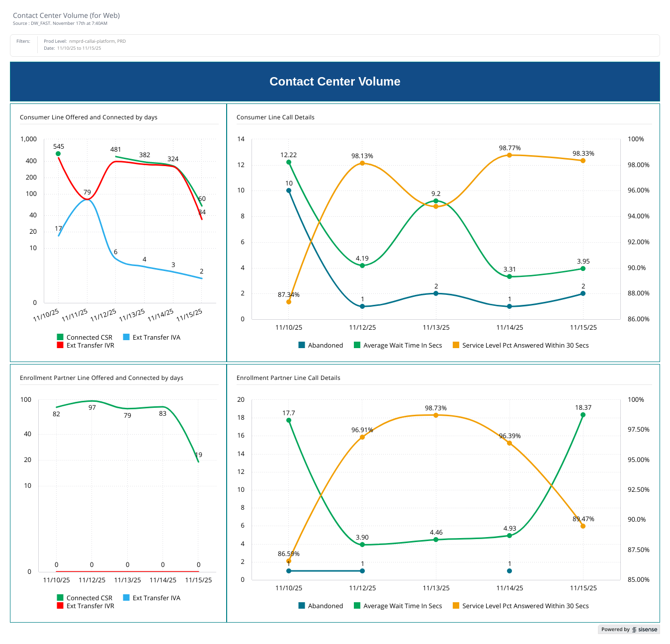Open the Date filter range 11/10/25 to 11/15/25

(x=79, y=48)
